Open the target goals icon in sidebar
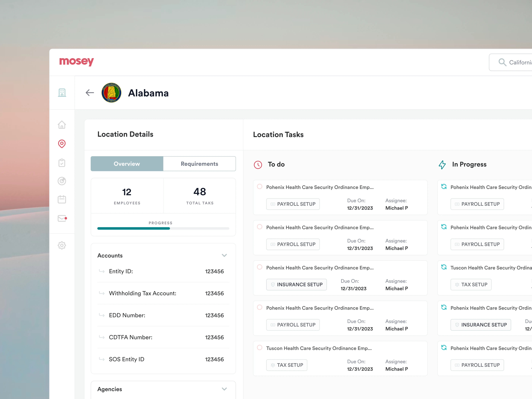The width and height of the screenshot is (532, 399). click(62, 181)
